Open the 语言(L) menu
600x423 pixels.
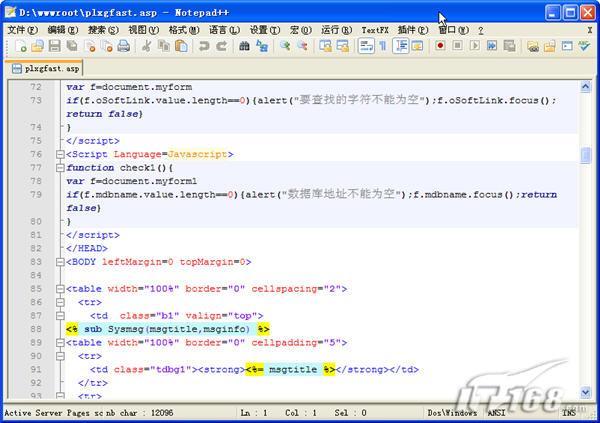[224, 30]
